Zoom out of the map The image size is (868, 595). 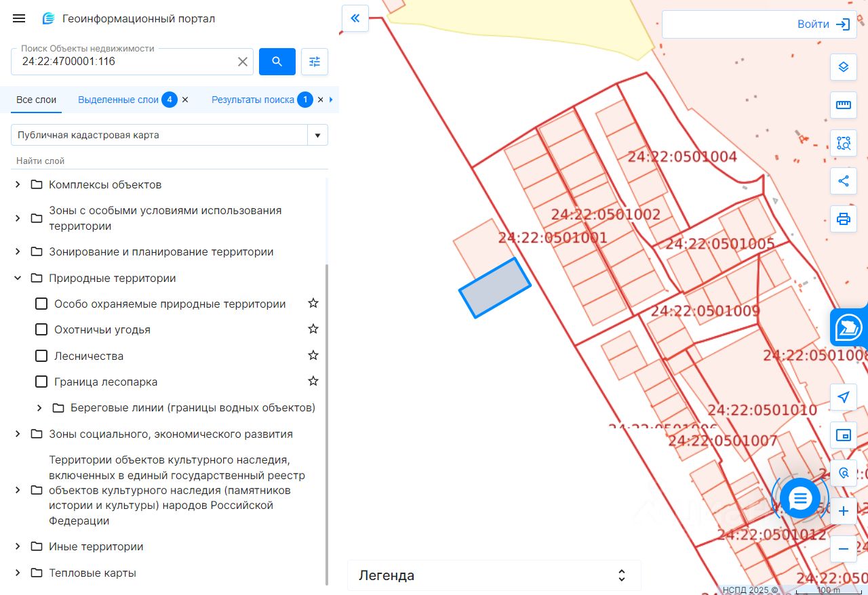[844, 549]
